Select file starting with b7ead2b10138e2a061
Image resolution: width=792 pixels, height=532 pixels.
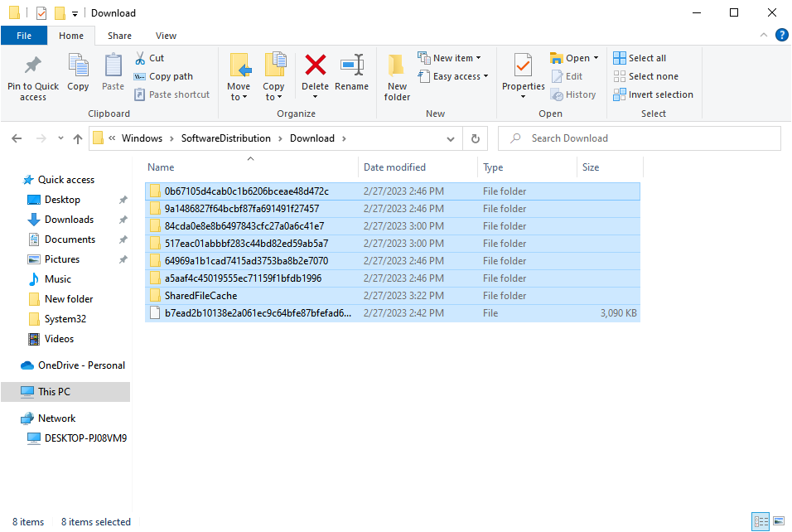(393, 312)
